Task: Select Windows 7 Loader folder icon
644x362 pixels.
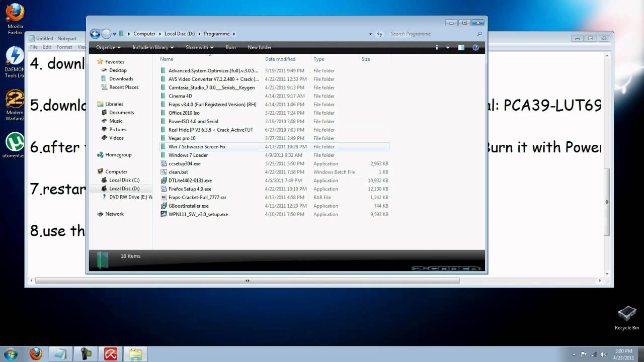Action: (163, 155)
